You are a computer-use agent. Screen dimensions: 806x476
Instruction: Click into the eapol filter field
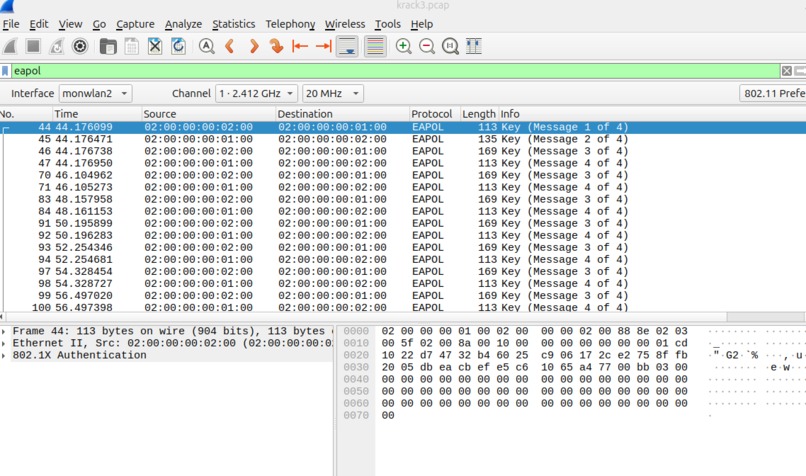pyautogui.click(x=395, y=71)
